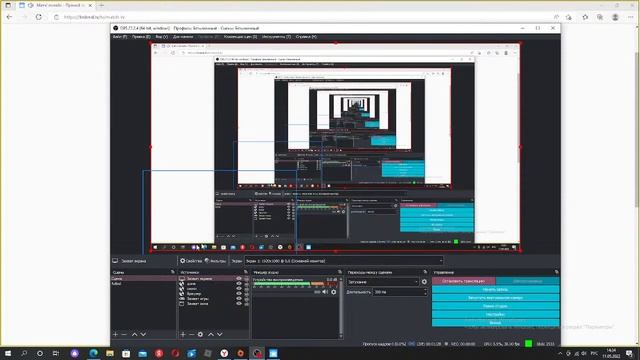
Task: Open Настройки from Controls panel
Action: 496,314
